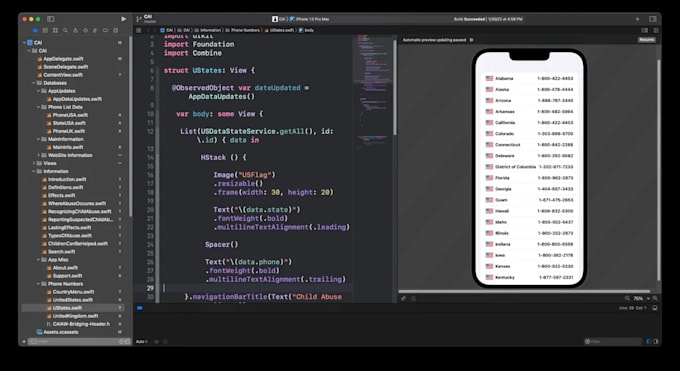Image resolution: width=680 pixels, height=371 pixels.
Task: Toggle breakpoints with the blue debug icon
Action: tap(140, 308)
